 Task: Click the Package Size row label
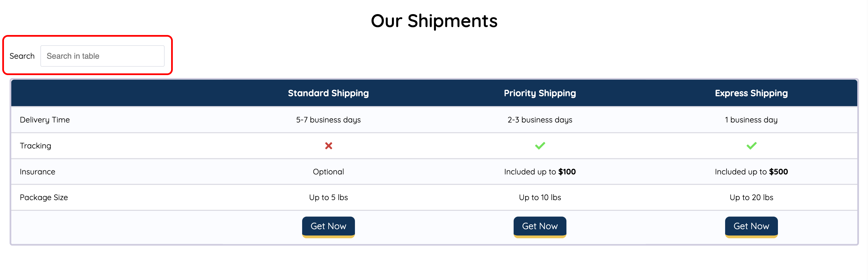(x=44, y=197)
